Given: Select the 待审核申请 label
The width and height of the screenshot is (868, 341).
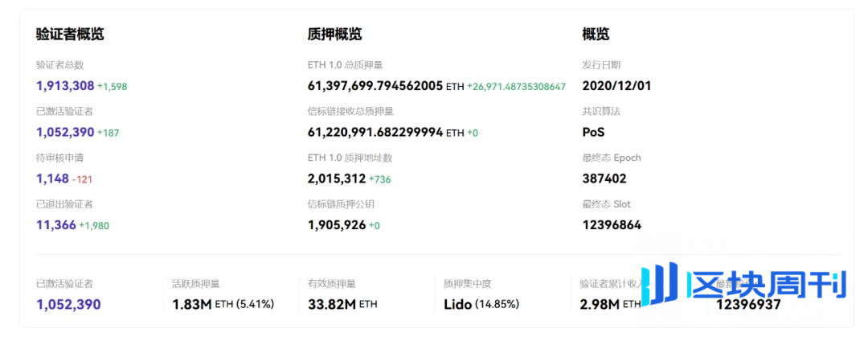Looking at the screenshot, I should tap(59, 158).
